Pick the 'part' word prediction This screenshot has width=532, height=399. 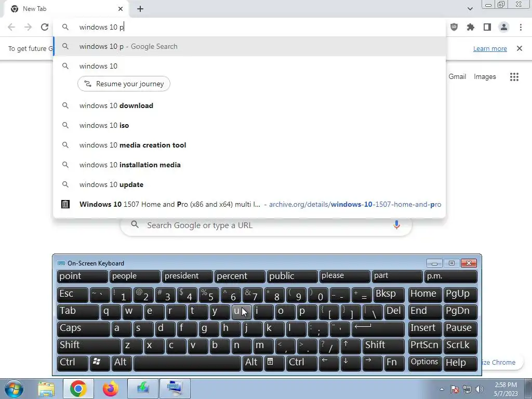(x=397, y=276)
